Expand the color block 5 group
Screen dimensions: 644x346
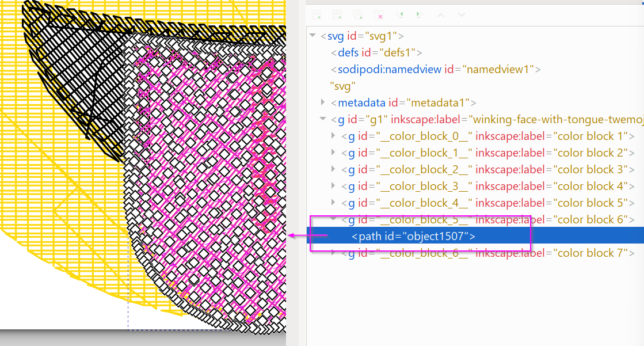pos(333,202)
